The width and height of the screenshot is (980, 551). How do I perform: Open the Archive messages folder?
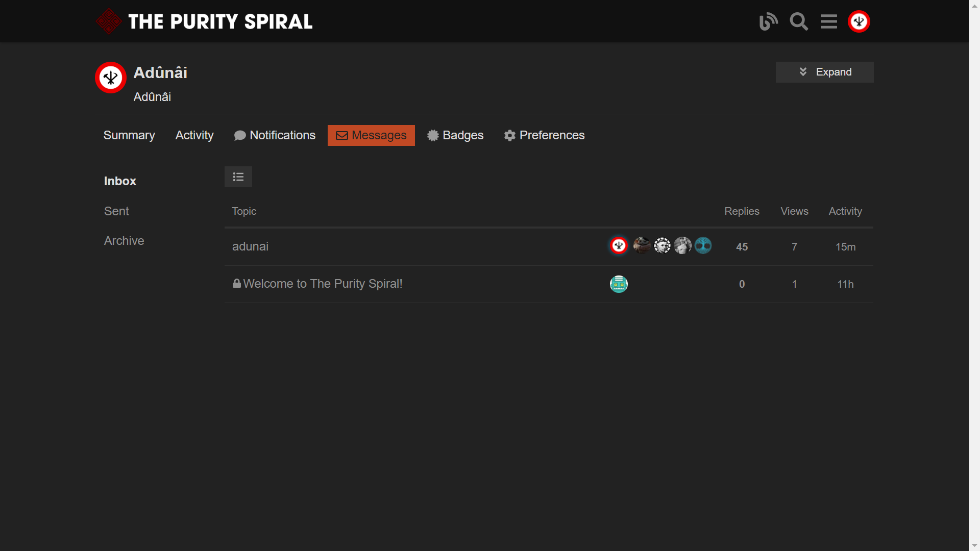pos(124,241)
